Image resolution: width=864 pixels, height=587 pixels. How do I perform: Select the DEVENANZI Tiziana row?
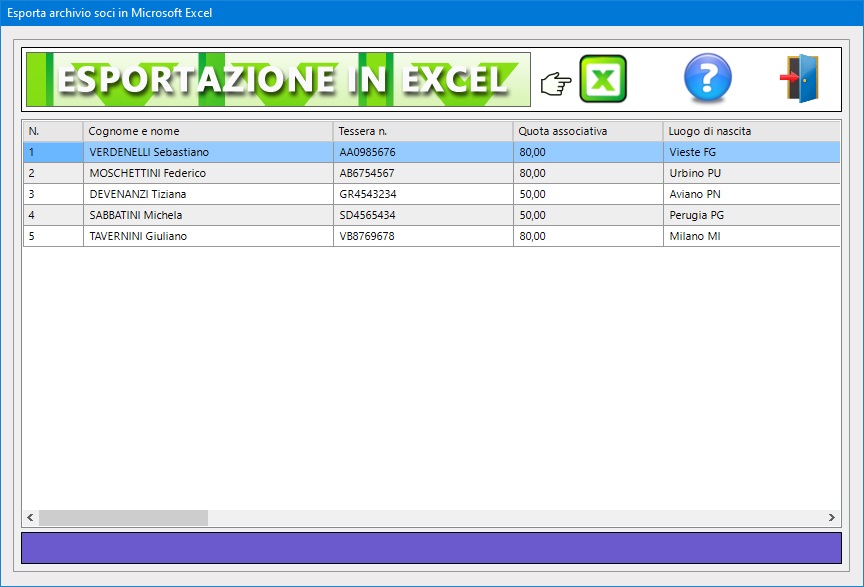click(432, 194)
